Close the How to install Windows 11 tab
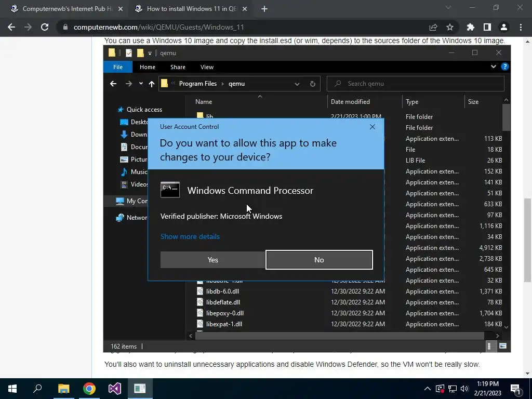 244,9
